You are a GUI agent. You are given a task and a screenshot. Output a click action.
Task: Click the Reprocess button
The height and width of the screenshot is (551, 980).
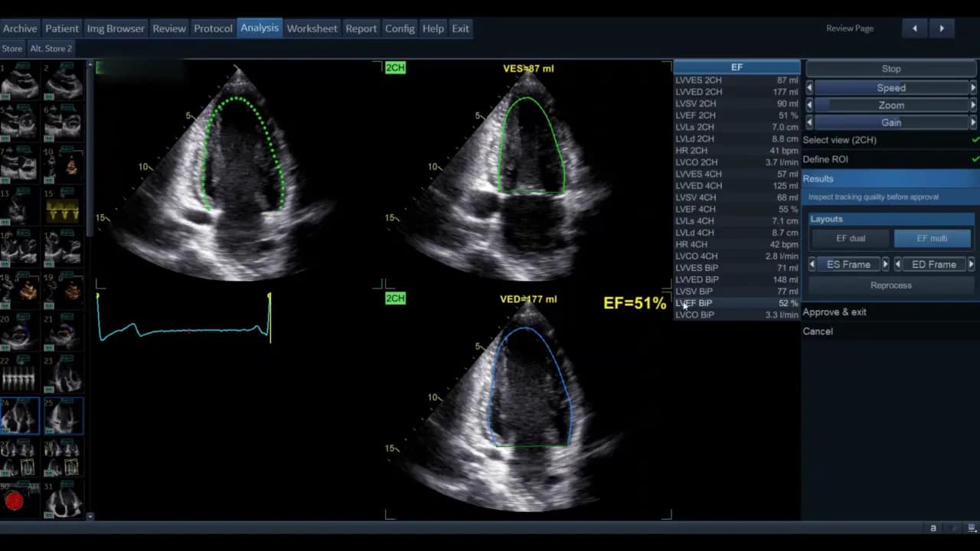point(890,285)
